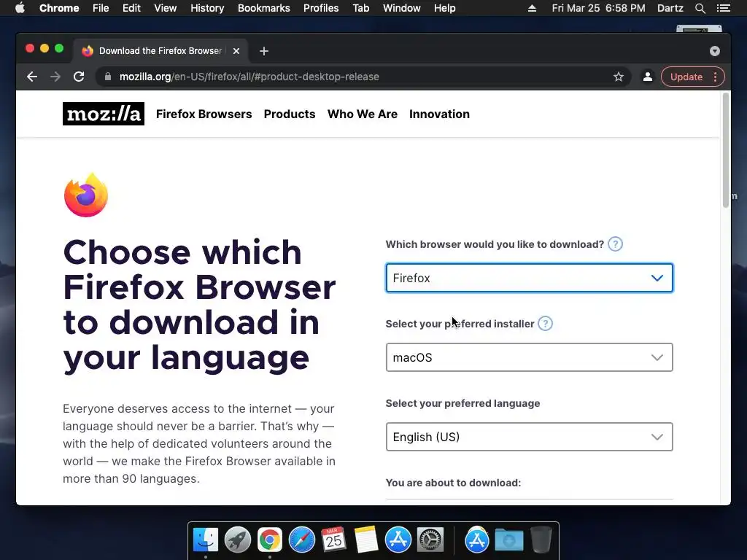
Task: Click the Chrome forward arrow
Action: point(55,77)
